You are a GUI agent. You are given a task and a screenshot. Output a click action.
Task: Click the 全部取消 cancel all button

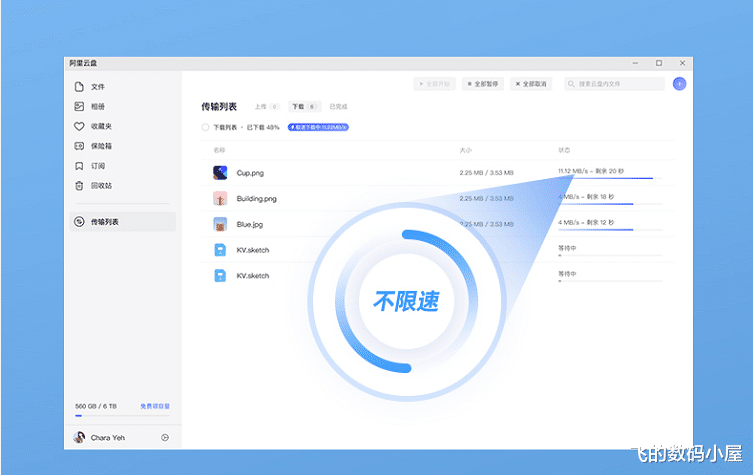pyautogui.click(x=531, y=84)
